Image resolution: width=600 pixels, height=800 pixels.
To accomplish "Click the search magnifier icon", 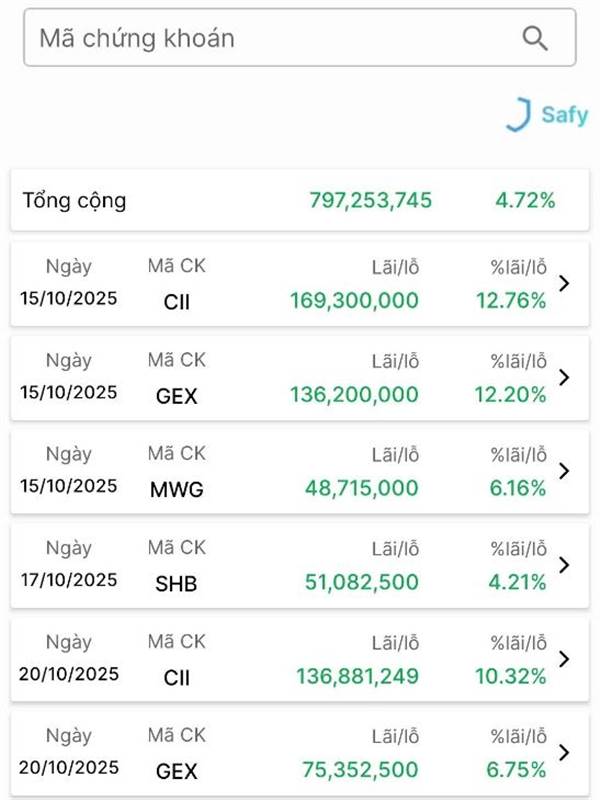I will tap(535, 38).
